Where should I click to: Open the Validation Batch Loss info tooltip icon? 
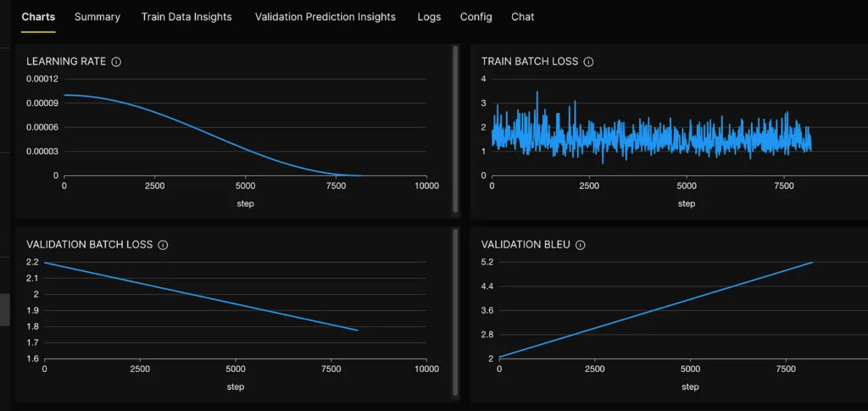(164, 245)
